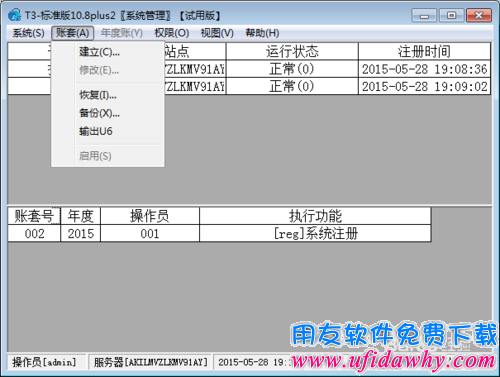The image size is (500, 377).
Task: Click the 账套号 column header
Action: click(34, 216)
